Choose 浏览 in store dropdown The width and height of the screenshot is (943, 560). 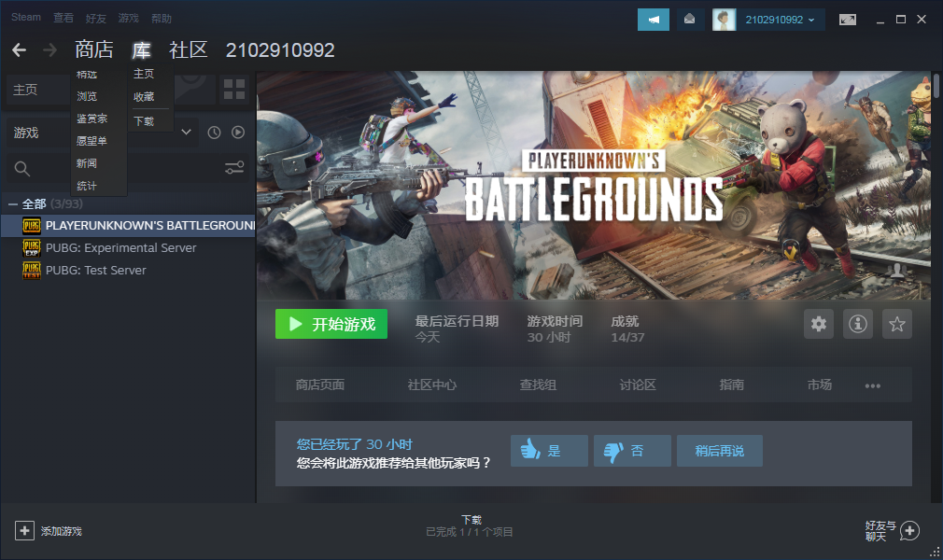(x=87, y=96)
